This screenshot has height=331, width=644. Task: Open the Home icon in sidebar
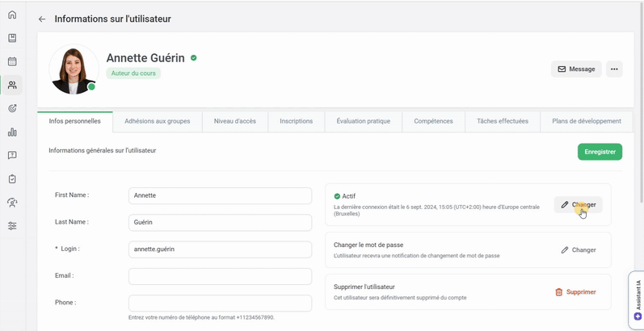coord(12,15)
